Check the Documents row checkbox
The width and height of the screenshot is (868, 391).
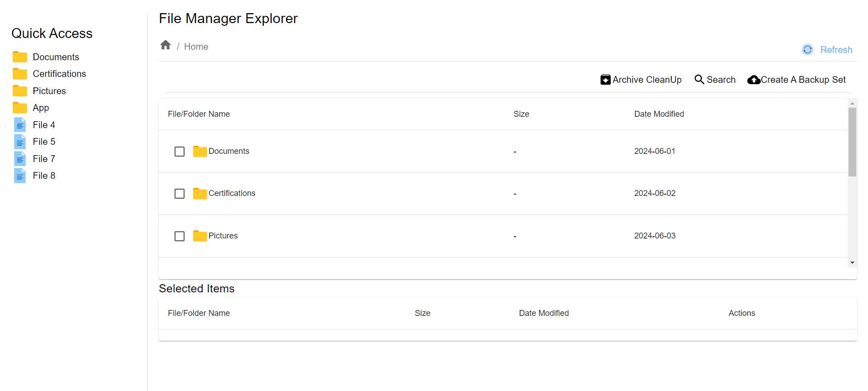click(180, 151)
